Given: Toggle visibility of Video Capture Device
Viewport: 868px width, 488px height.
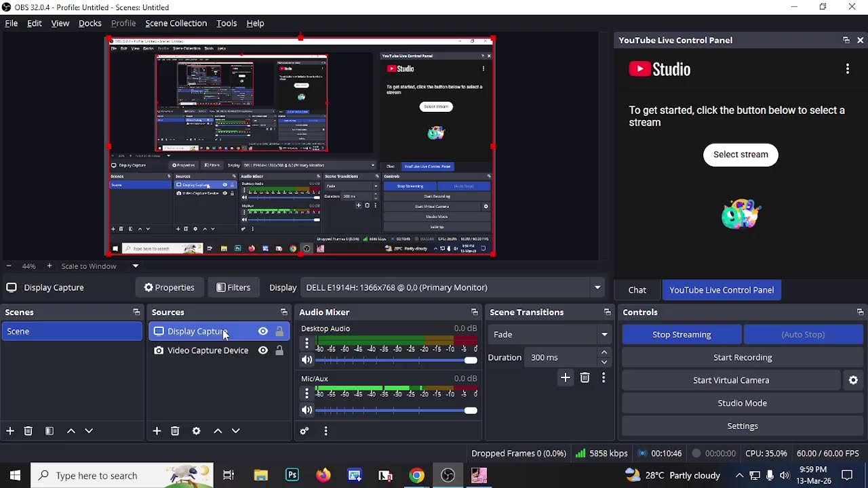Looking at the screenshot, I should point(263,350).
